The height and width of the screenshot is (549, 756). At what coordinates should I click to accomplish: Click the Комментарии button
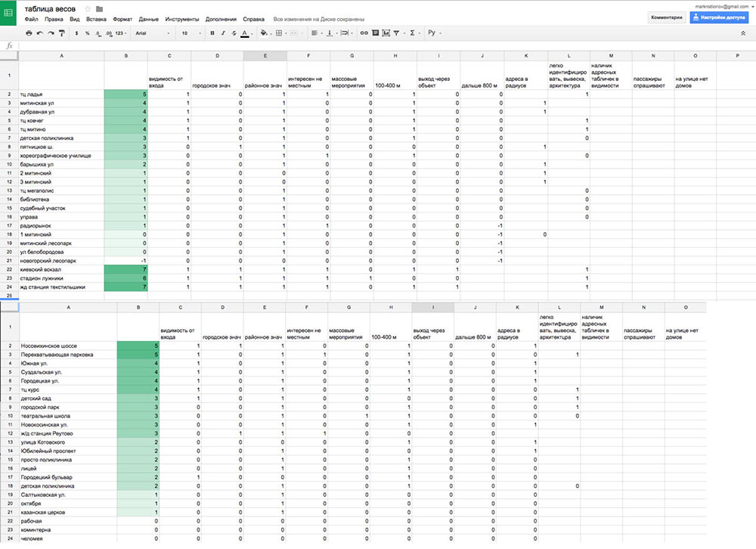666,17
